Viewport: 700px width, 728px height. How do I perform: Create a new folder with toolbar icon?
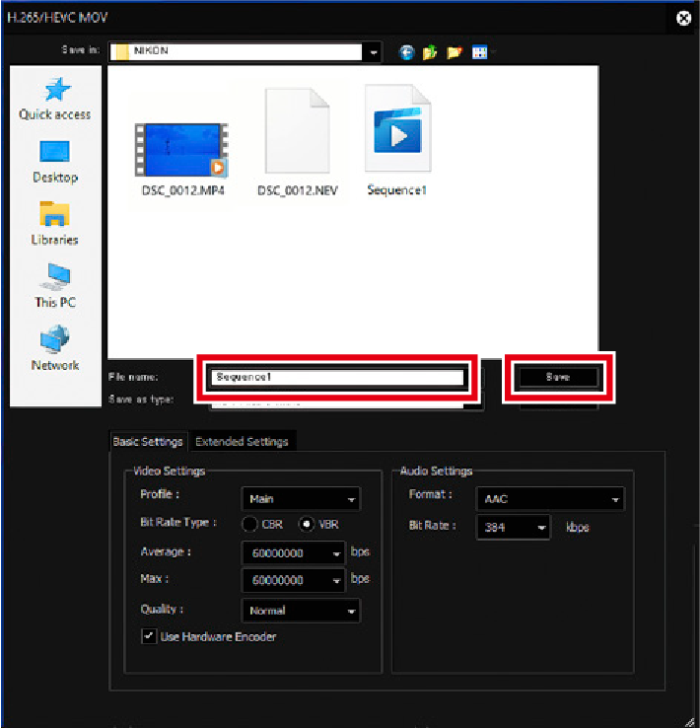(x=454, y=52)
